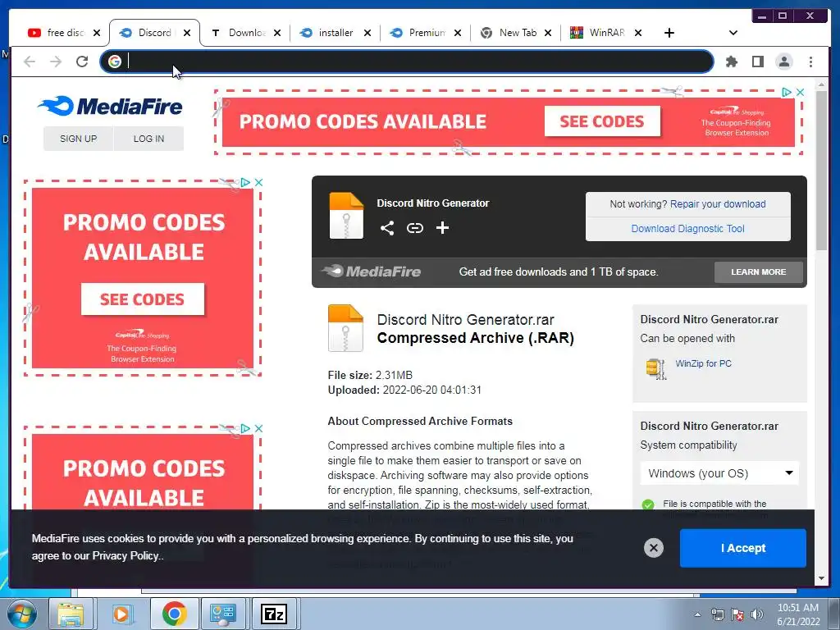Click the MediaFire logo at top left
This screenshot has height=630, width=840.
pos(111,106)
